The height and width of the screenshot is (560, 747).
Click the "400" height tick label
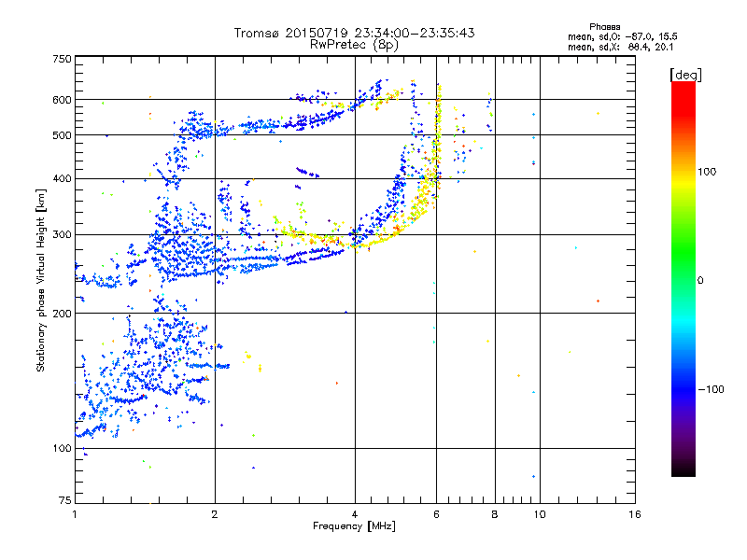(62, 178)
